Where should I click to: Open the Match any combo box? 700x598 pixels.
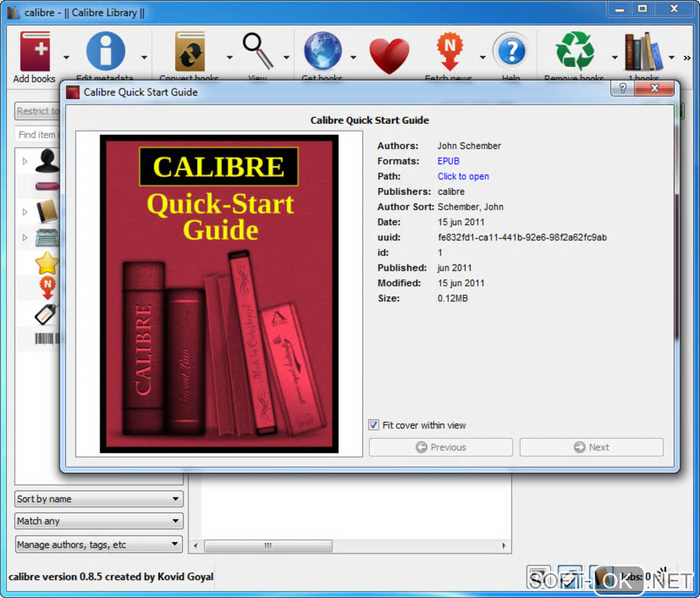99,520
